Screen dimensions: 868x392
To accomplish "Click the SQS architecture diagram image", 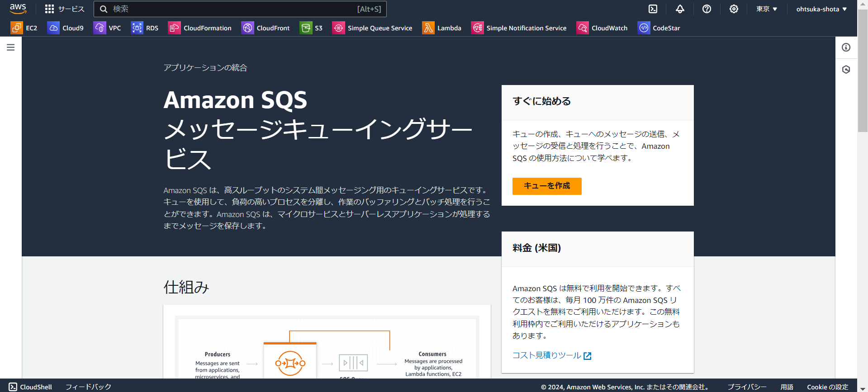I will (327, 347).
